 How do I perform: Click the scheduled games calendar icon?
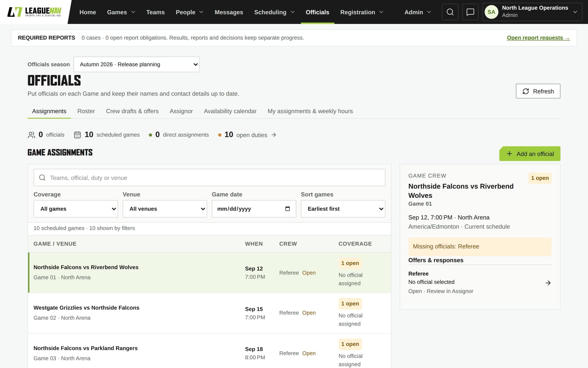pyautogui.click(x=77, y=135)
